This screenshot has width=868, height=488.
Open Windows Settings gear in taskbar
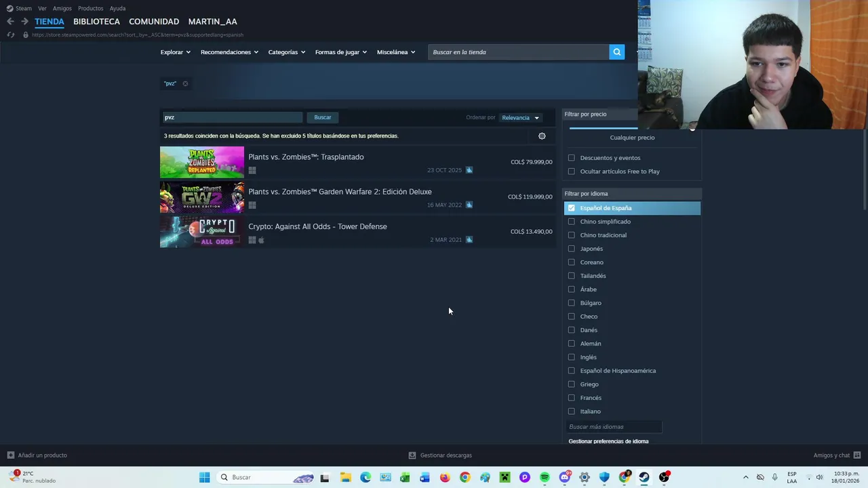click(x=585, y=477)
